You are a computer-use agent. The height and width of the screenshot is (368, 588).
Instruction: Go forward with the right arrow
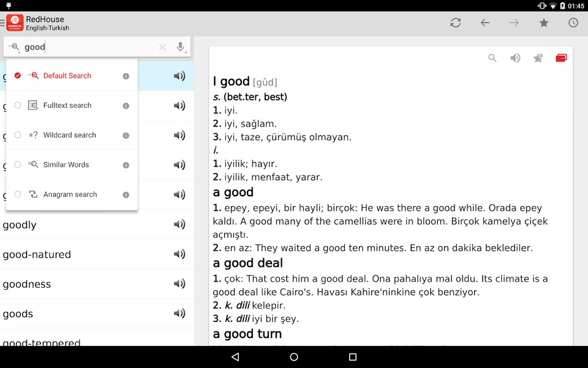click(514, 23)
